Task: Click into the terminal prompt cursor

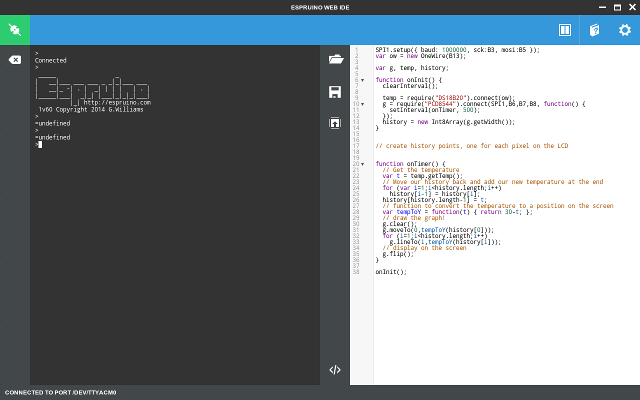Action: (40, 144)
